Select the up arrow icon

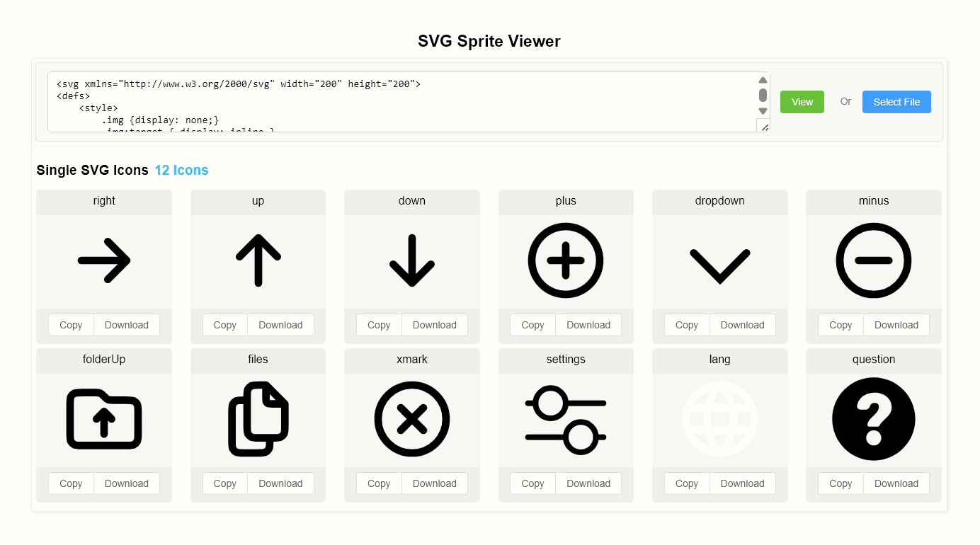[x=258, y=260]
